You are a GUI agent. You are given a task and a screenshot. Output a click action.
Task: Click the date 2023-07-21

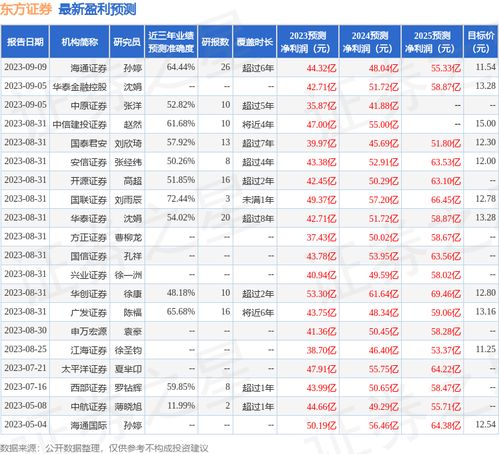[25, 368]
